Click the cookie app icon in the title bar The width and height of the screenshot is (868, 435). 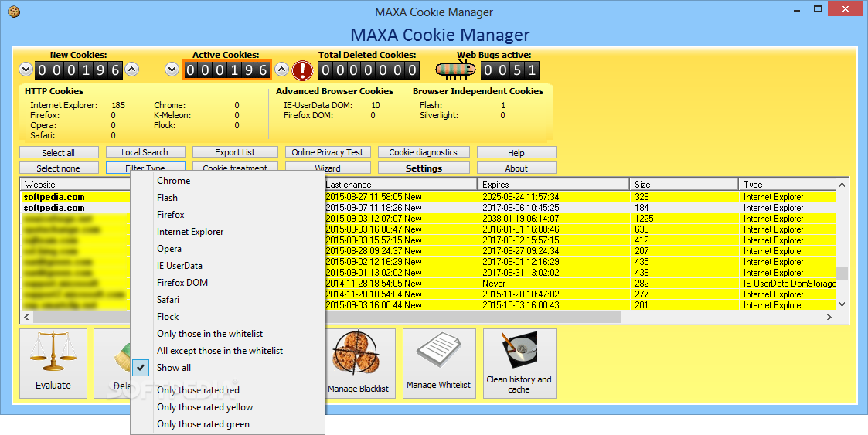click(14, 12)
